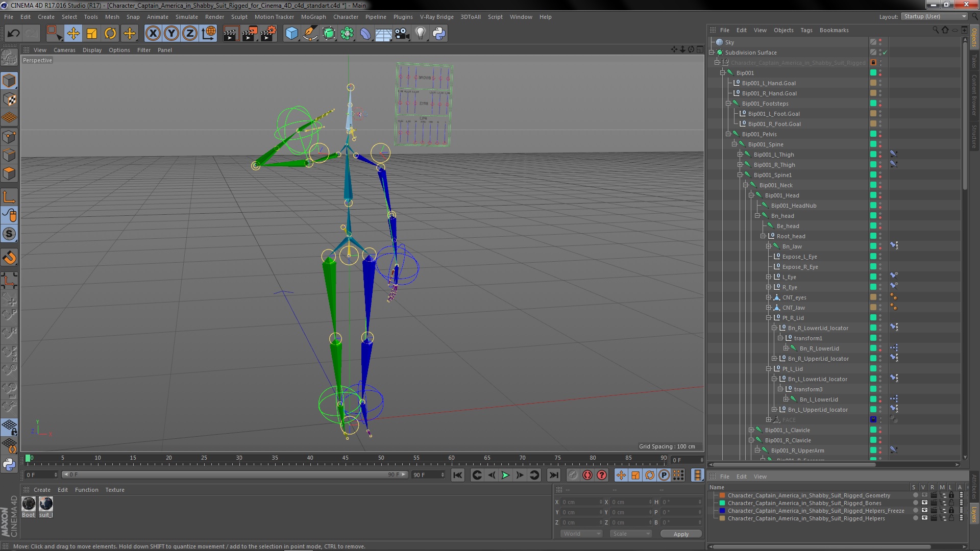The width and height of the screenshot is (980, 551).
Task: Toggle visibility dots for Bip001_Pelvis object
Action: 880,134
